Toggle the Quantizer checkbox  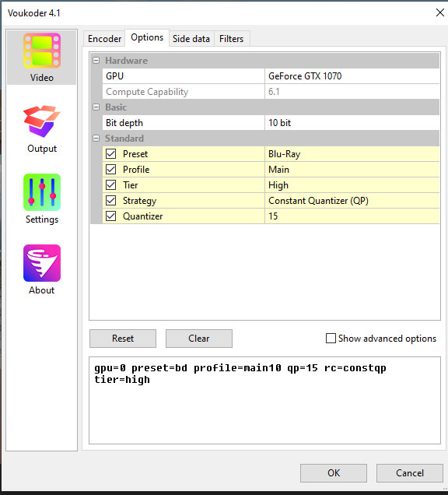(x=110, y=216)
